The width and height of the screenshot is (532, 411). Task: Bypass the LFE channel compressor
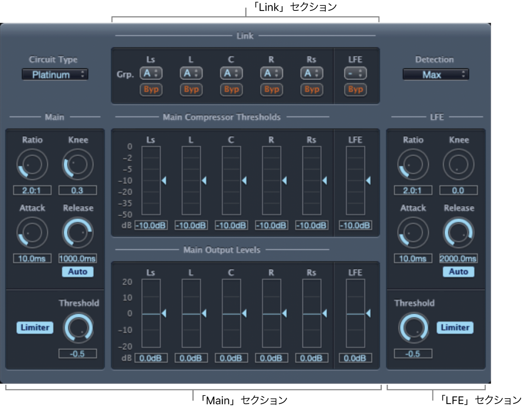[355, 90]
